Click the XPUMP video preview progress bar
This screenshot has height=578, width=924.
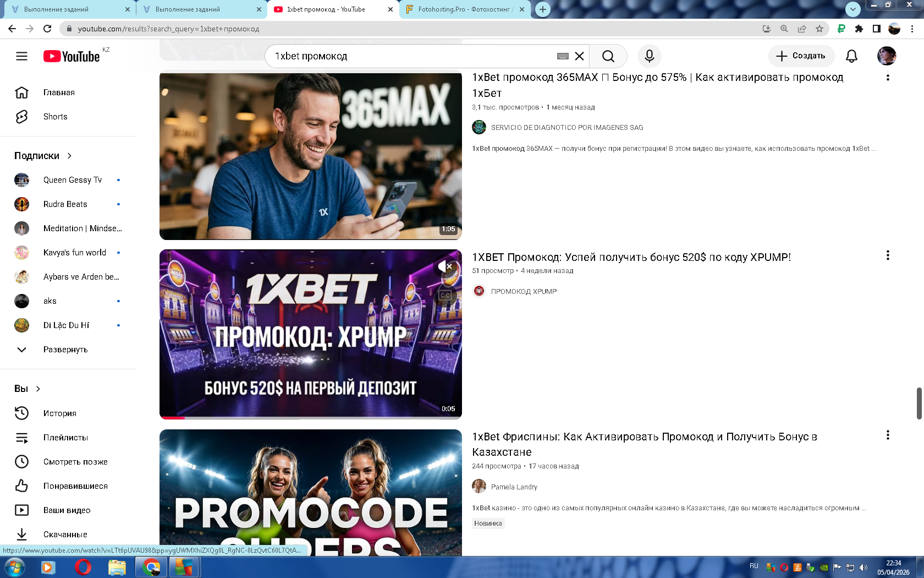tap(311, 418)
